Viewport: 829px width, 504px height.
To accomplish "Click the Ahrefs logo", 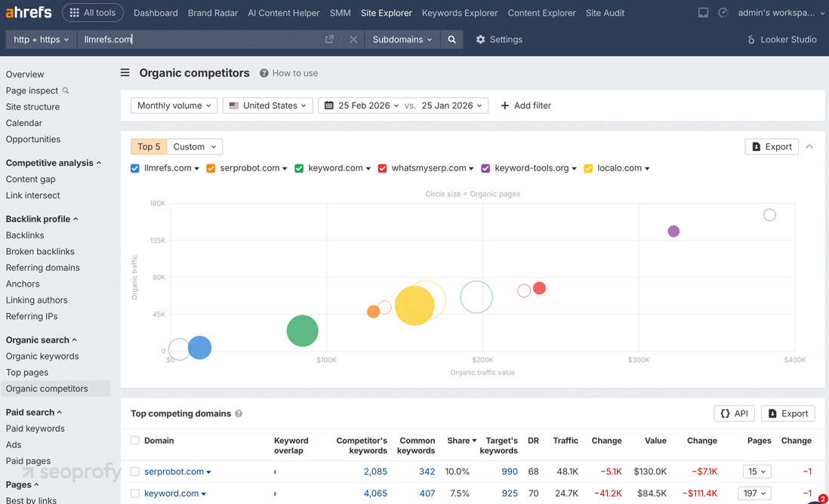I will coord(29,12).
